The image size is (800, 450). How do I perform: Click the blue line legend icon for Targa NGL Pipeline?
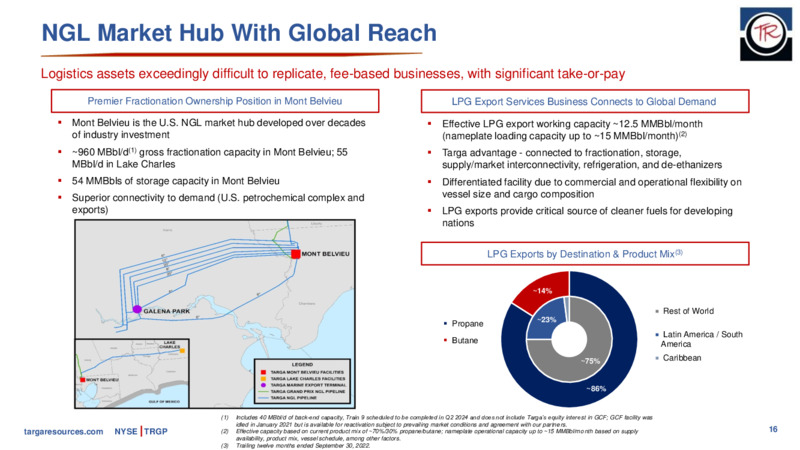point(263,398)
